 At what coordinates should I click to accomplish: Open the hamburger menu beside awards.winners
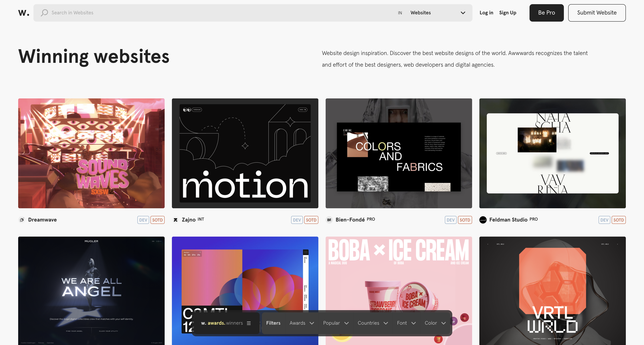249,323
